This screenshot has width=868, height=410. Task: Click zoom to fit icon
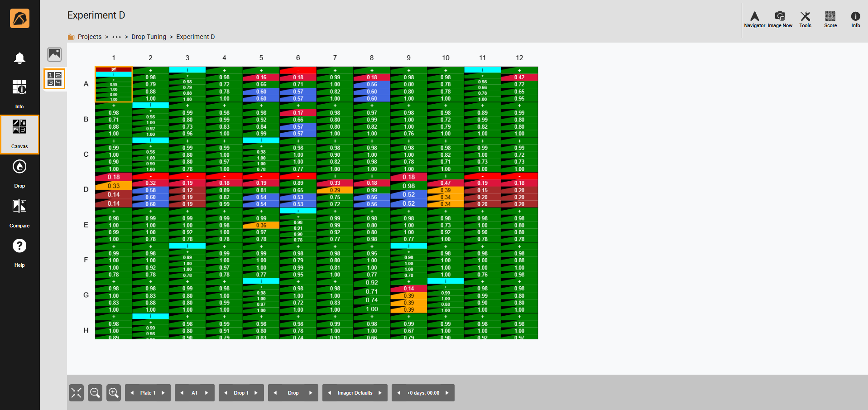point(76,393)
